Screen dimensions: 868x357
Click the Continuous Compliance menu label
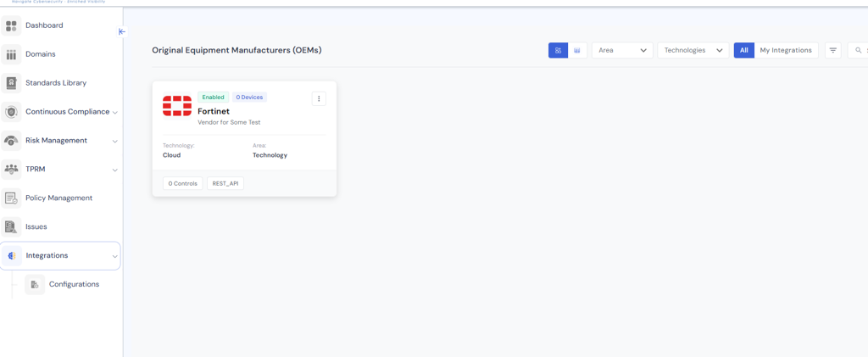coord(68,112)
